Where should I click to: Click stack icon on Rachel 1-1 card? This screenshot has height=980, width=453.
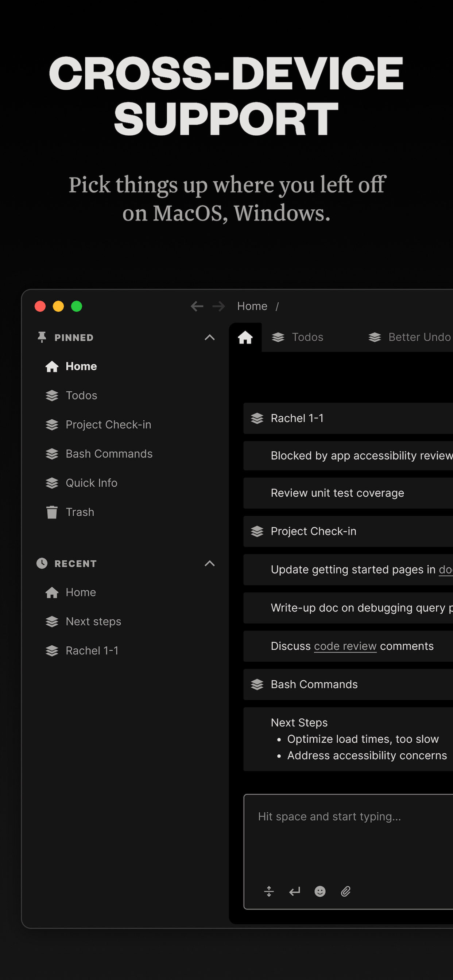pos(257,419)
